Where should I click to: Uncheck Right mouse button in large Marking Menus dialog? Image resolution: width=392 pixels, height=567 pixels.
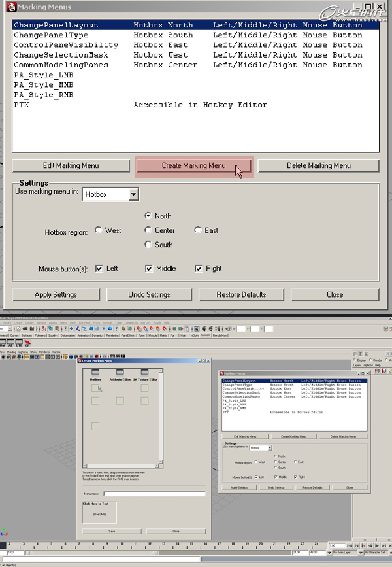[199, 269]
